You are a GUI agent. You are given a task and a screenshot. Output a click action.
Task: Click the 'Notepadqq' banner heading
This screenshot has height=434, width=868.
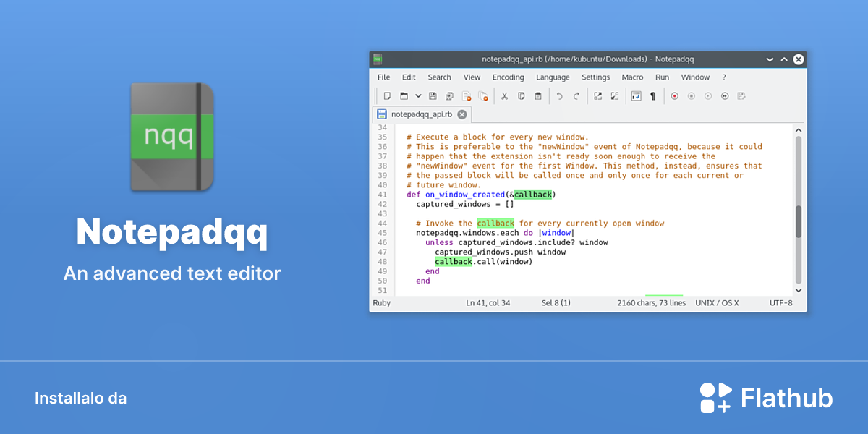pos(172,233)
